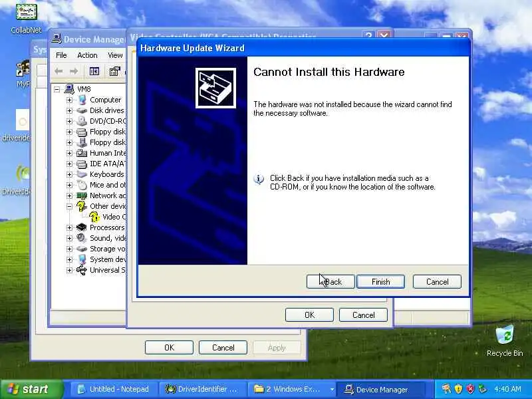Click OK in Video Controller Properties dialog
This screenshot has height=399, width=532.
[309, 315]
